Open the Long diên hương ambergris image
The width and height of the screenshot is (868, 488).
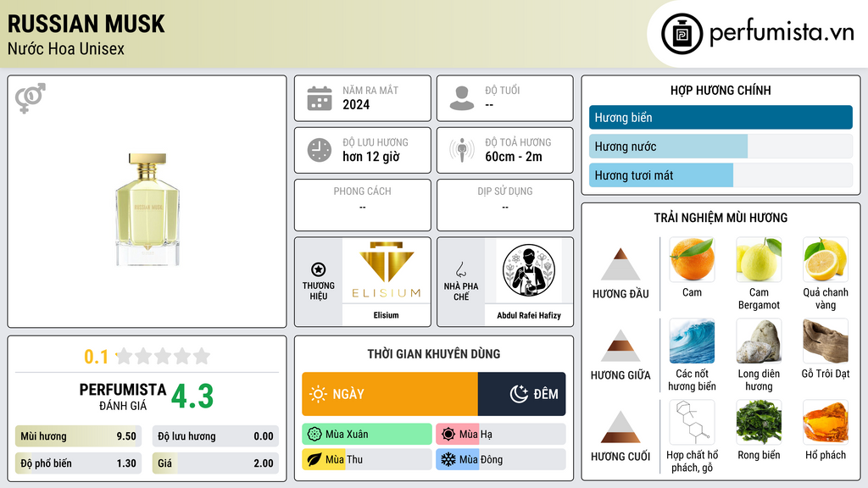tap(759, 341)
